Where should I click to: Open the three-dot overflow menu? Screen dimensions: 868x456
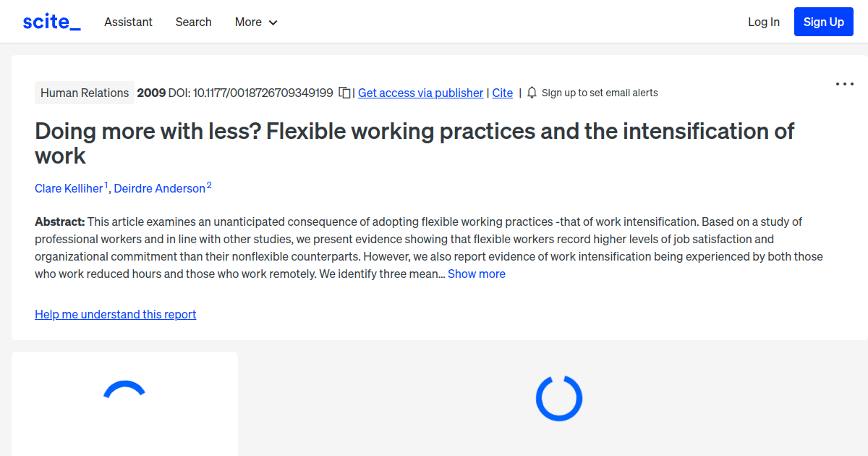coord(844,84)
